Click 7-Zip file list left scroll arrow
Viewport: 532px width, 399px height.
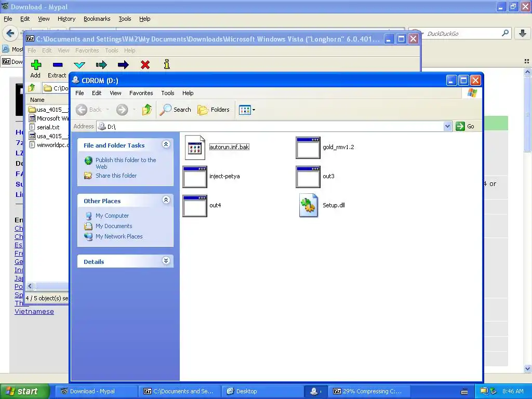(30, 286)
